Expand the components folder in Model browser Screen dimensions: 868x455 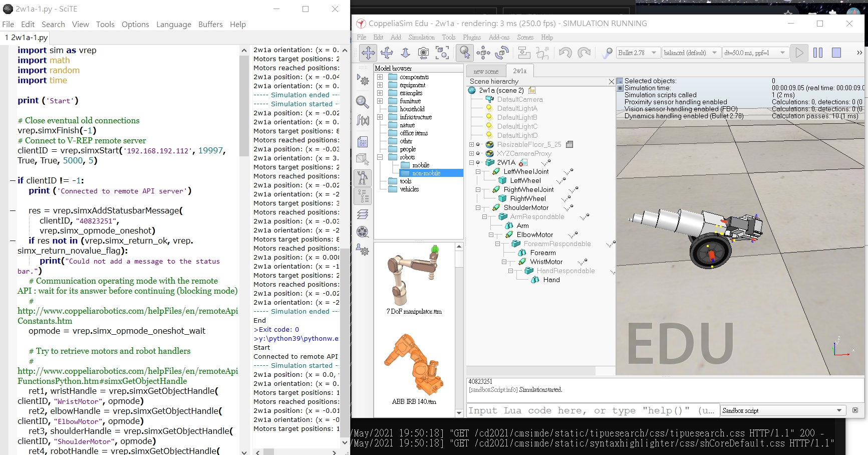tap(380, 77)
